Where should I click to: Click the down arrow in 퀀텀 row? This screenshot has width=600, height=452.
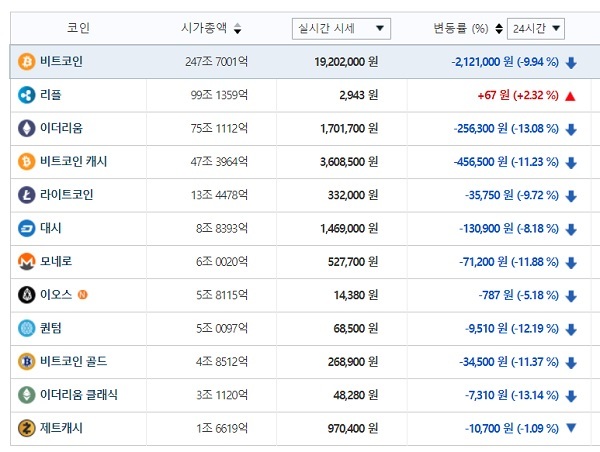point(571,329)
